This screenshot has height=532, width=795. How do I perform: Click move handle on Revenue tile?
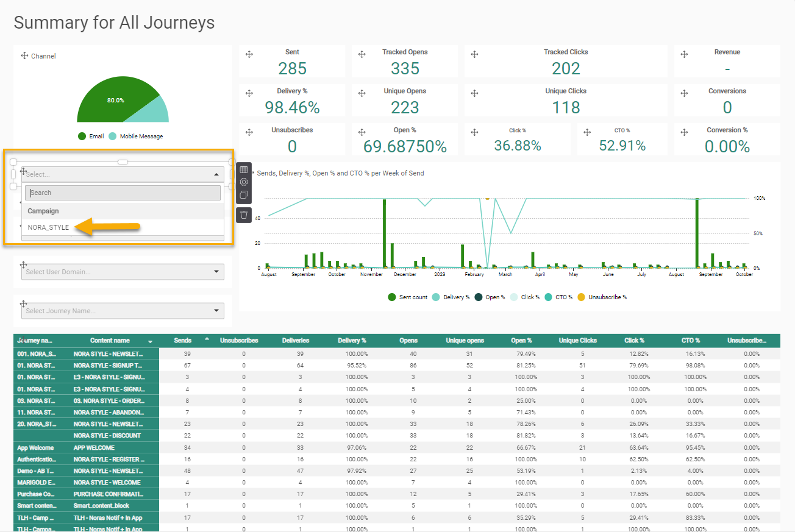point(684,54)
